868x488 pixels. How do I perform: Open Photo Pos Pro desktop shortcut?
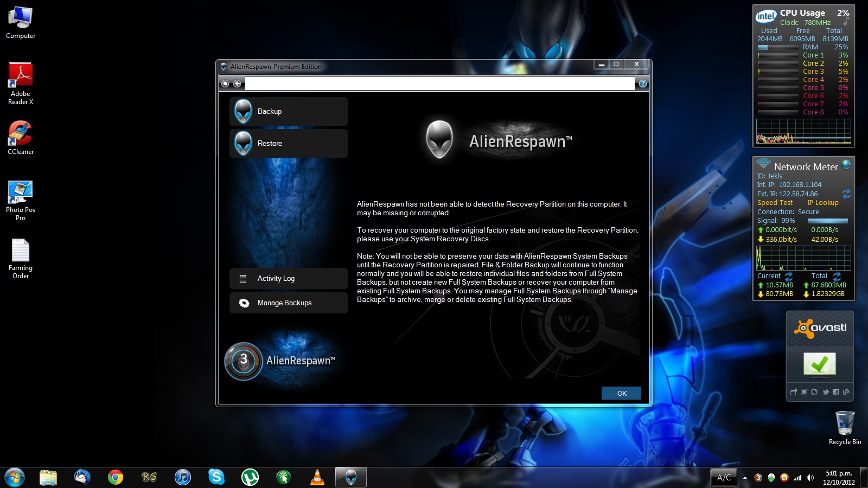point(21,201)
